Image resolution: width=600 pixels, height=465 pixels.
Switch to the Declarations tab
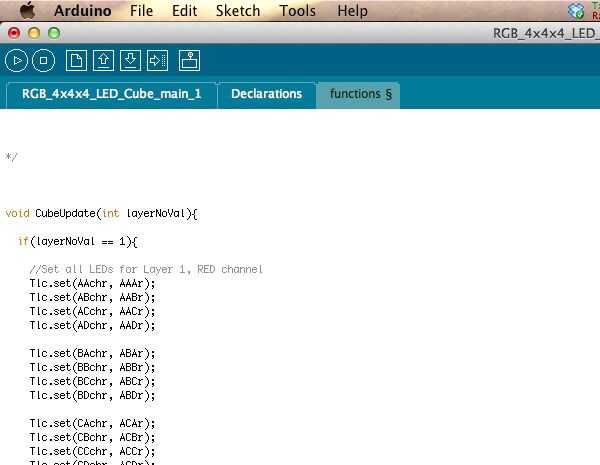(x=266, y=95)
